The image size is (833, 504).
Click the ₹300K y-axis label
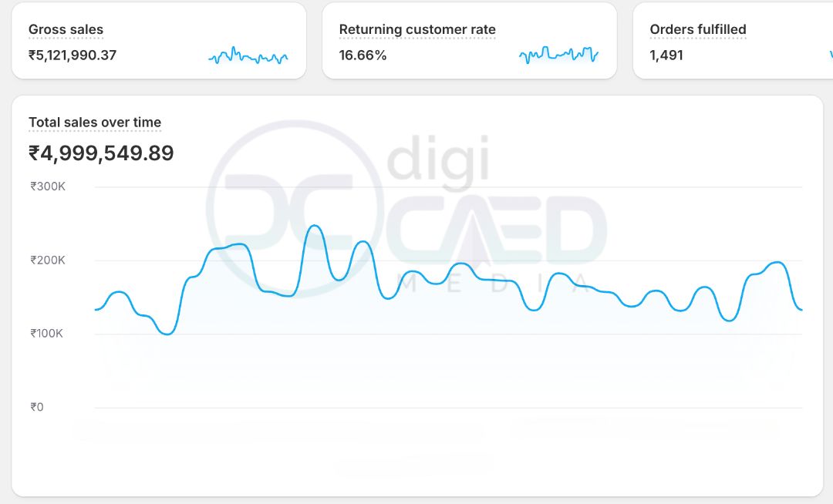tap(48, 186)
